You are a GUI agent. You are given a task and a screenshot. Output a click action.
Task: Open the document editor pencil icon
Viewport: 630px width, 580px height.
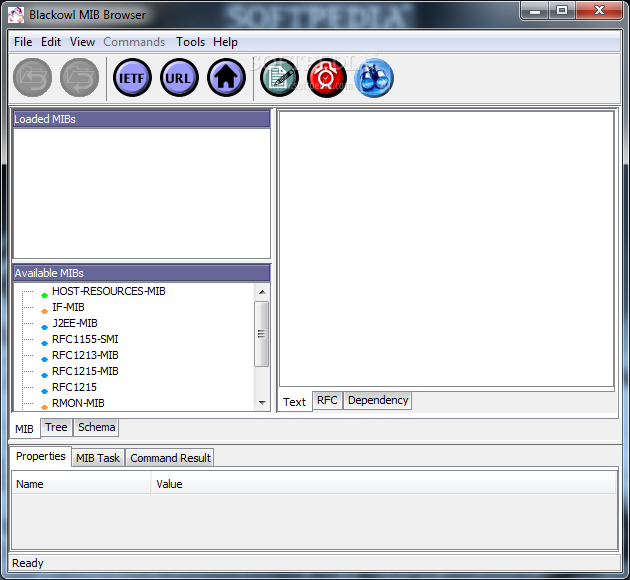pos(279,78)
